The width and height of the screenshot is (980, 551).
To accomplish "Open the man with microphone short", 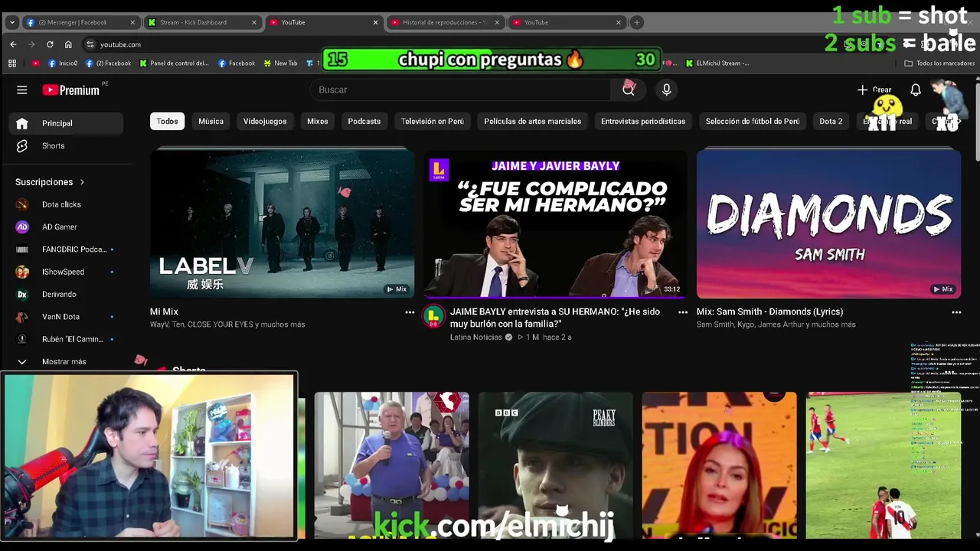I will click(391, 465).
